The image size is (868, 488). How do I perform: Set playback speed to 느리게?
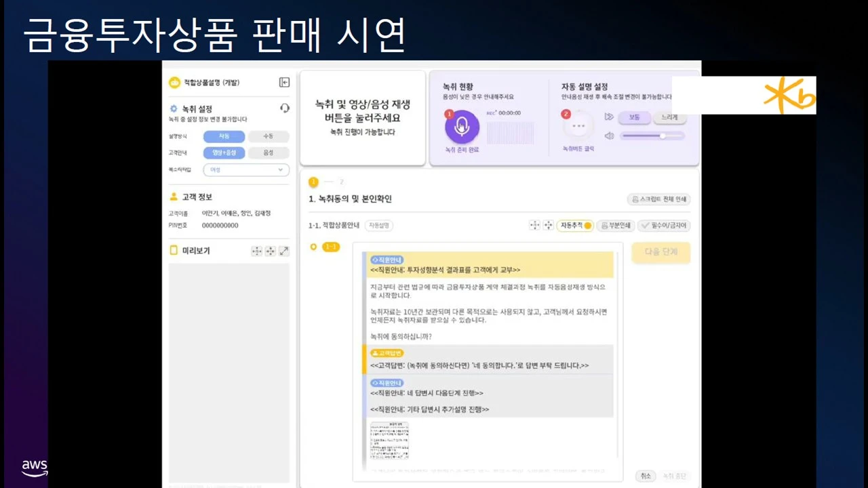click(669, 117)
